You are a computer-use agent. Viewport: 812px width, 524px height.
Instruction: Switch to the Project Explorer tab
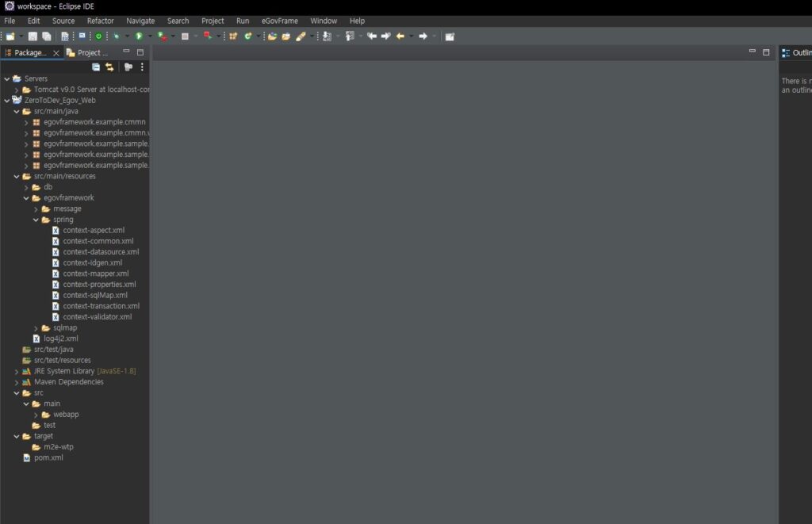coord(88,52)
